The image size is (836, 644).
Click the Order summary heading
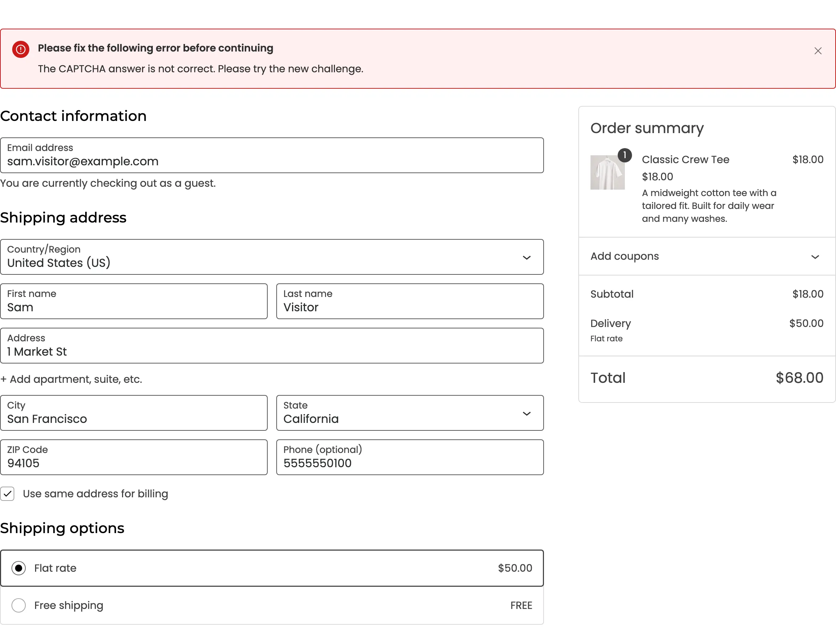coord(647,128)
